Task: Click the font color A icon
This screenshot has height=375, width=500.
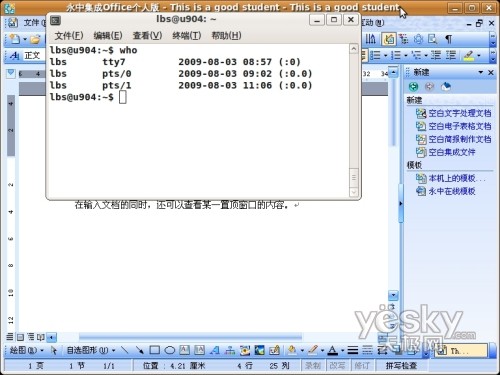Action: coord(332,350)
